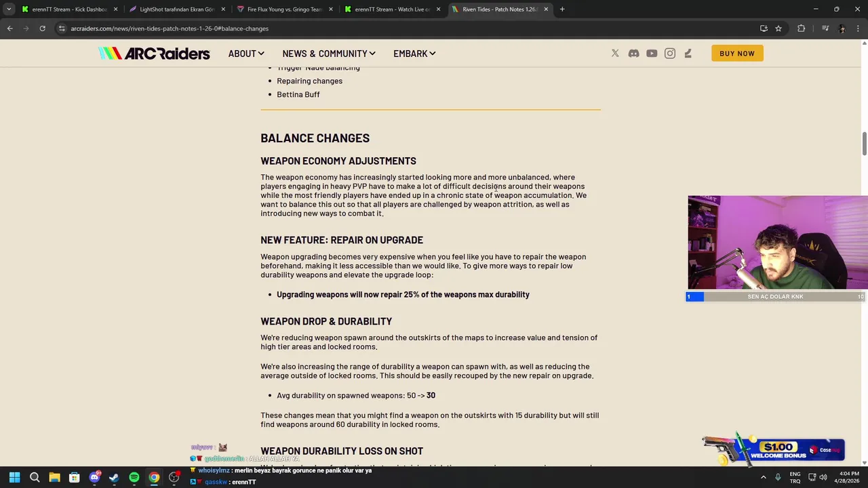The height and width of the screenshot is (488, 868).
Task: Open Discord from the taskbar
Action: [x=94, y=477]
